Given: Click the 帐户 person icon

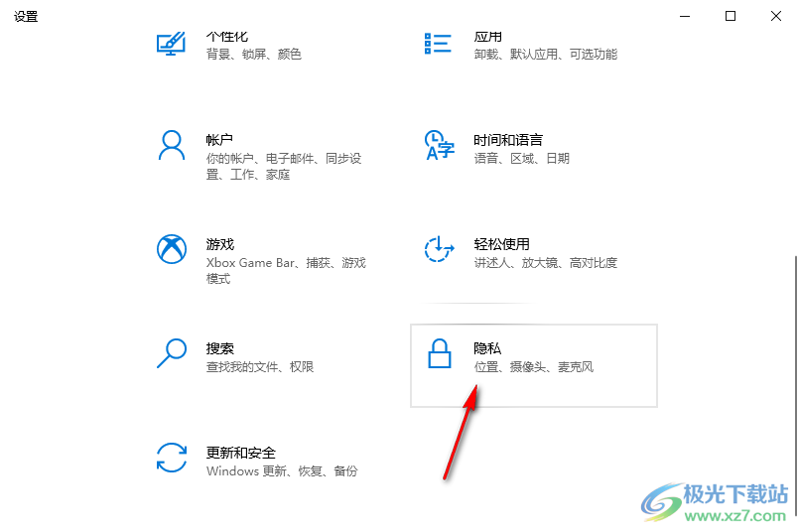Looking at the screenshot, I should click(x=172, y=145).
